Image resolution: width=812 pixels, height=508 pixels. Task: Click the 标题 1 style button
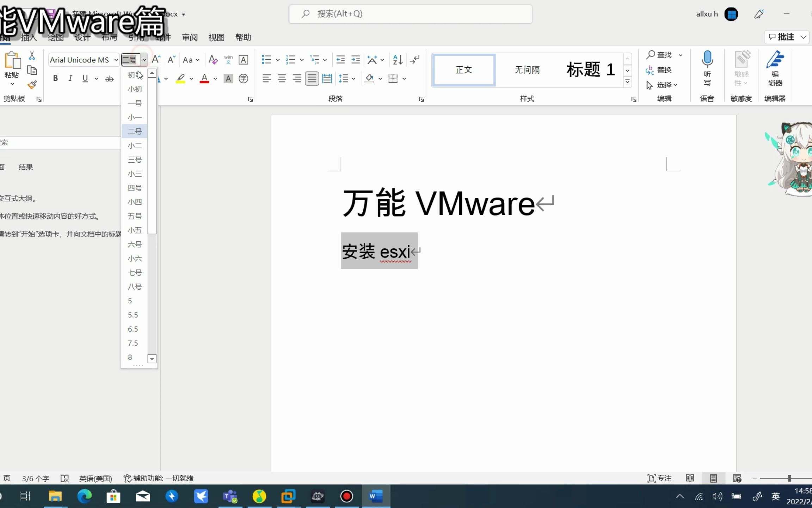pyautogui.click(x=590, y=69)
